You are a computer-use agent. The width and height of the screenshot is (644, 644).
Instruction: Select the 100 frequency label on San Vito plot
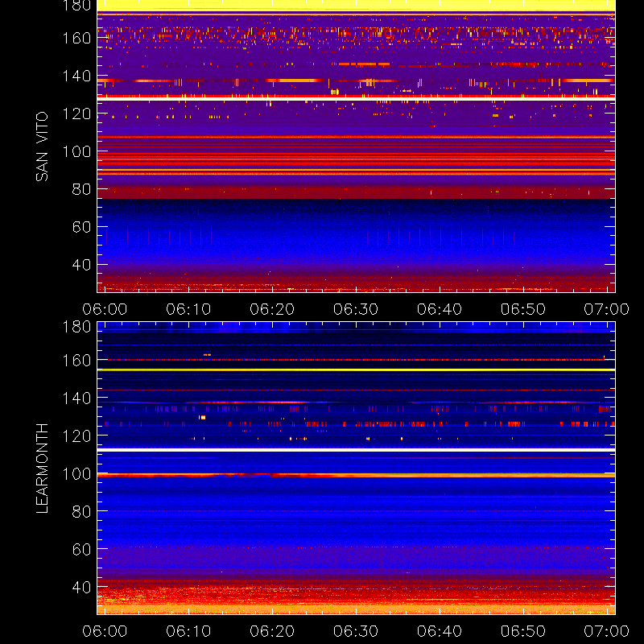(76, 151)
